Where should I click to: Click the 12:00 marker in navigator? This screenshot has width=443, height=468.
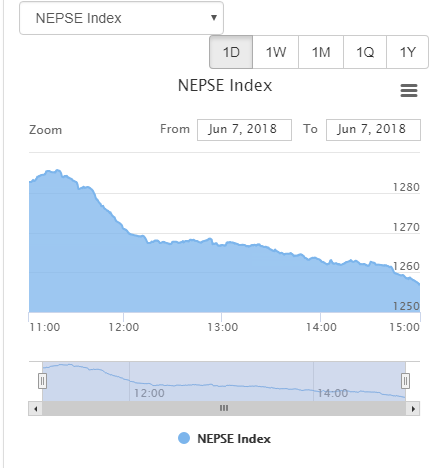click(x=149, y=393)
